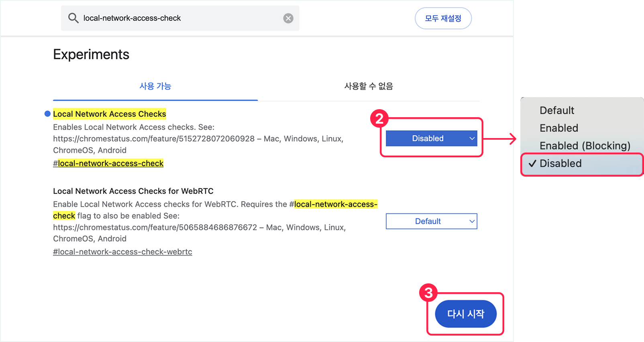The image size is (644, 342).
Task: Choose Enabled in the options list
Action: (559, 128)
